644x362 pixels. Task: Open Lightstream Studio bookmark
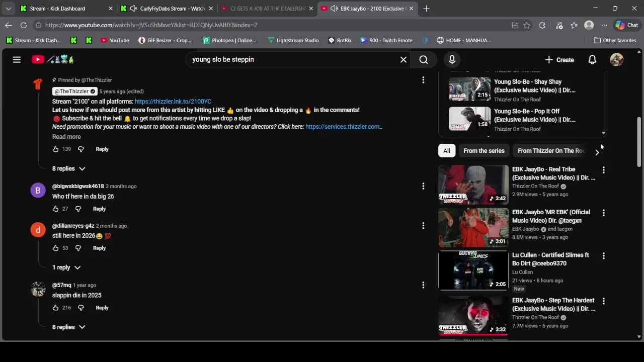pos(293,40)
